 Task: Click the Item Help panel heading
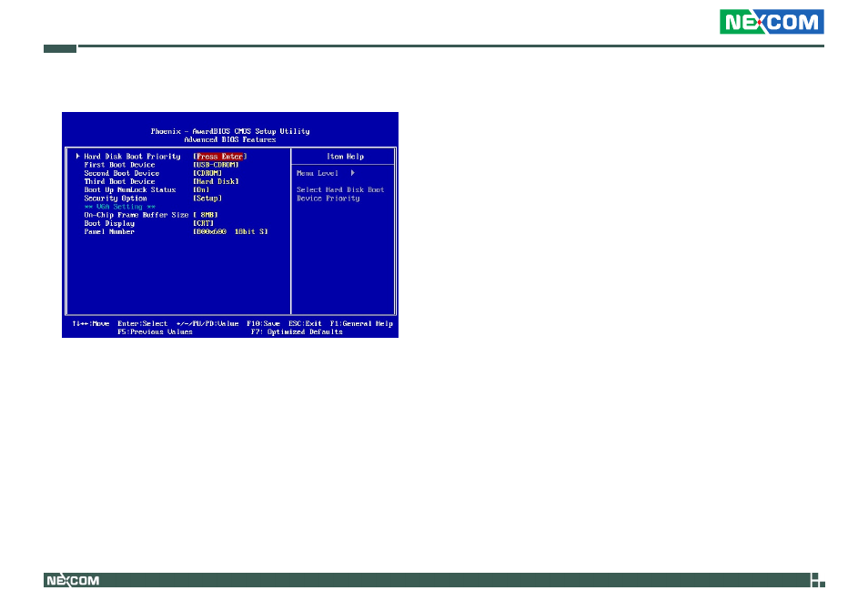click(x=345, y=157)
